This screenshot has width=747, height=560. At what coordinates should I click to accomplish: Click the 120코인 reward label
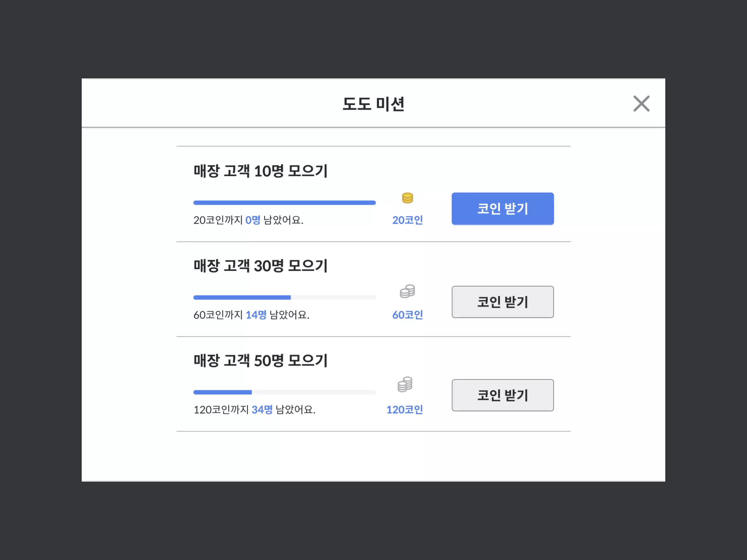coord(405,410)
